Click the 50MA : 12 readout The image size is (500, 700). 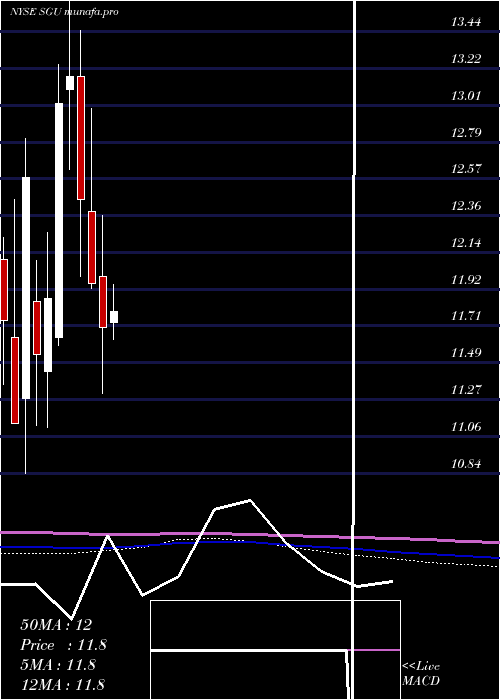56,625
